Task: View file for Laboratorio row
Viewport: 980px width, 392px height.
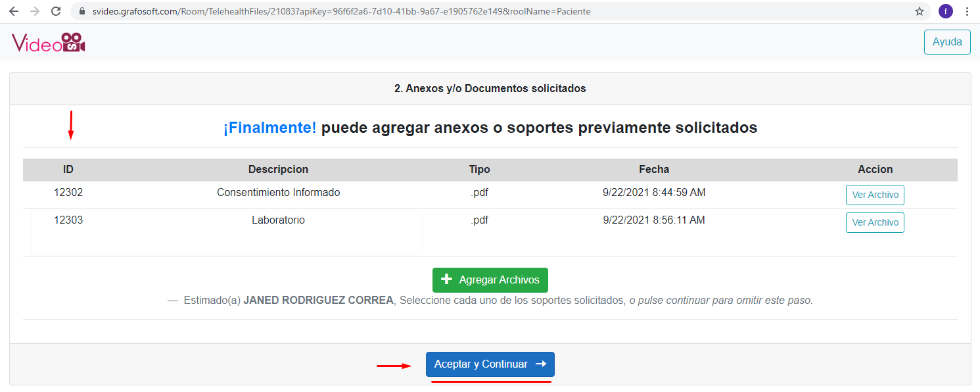Action: coord(874,222)
